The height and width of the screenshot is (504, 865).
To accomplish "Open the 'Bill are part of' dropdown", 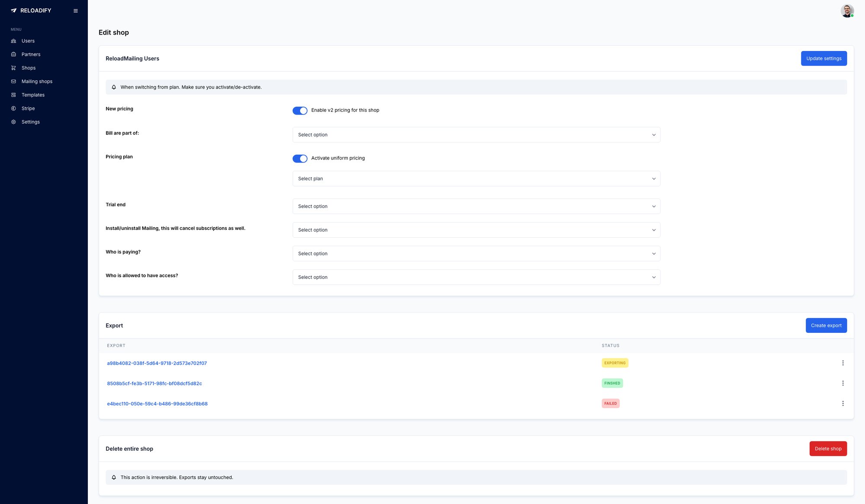I will click(x=477, y=134).
